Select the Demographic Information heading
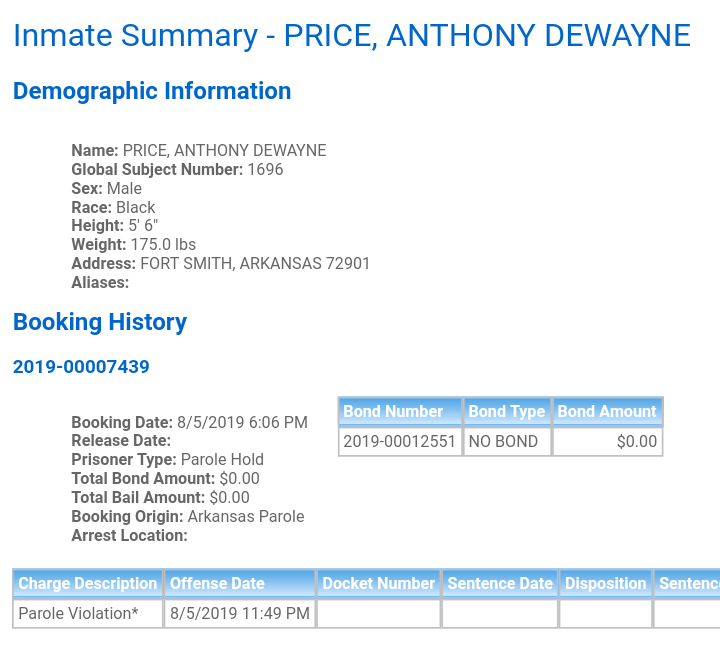This screenshot has height=651, width=720. tap(152, 91)
